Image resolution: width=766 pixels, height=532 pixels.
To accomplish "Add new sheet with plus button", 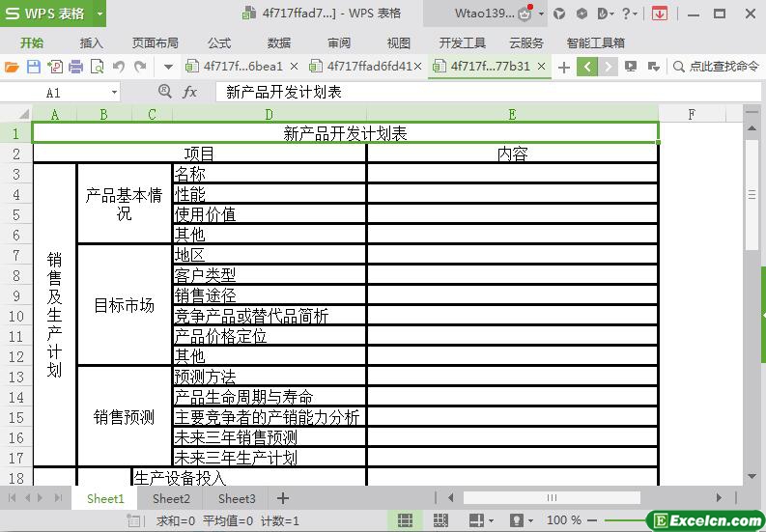I will (x=283, y=498).
